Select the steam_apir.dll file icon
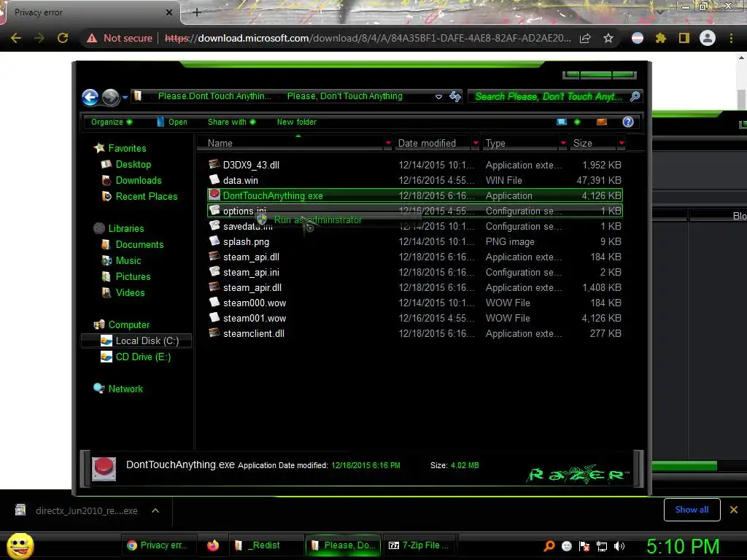This screenshot has height=560, width=747. (x=214, y=287)
